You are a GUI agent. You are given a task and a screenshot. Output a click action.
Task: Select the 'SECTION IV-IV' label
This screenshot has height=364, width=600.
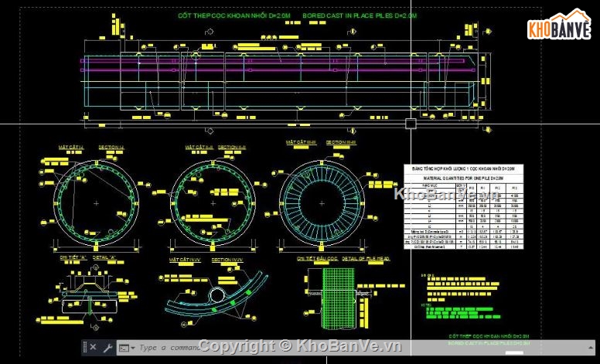point(227,260)
